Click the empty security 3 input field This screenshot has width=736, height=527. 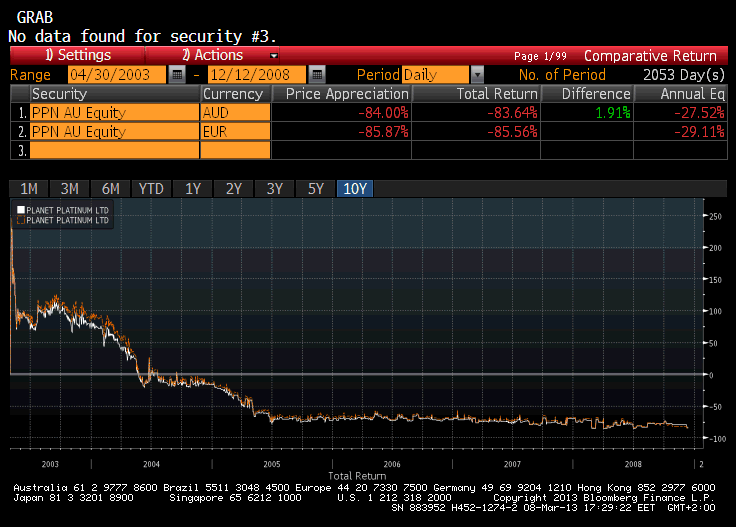(115, 150)
